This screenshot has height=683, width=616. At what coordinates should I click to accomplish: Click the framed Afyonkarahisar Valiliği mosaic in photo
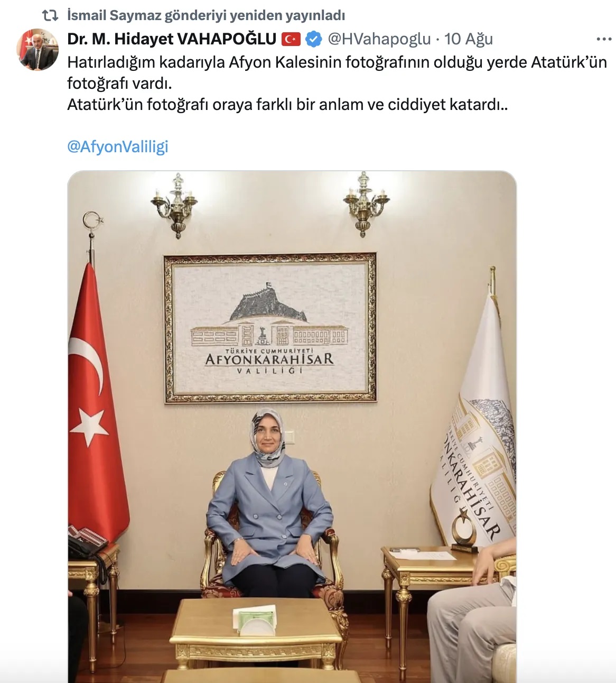pyautogui.click(x=270, y=328)
